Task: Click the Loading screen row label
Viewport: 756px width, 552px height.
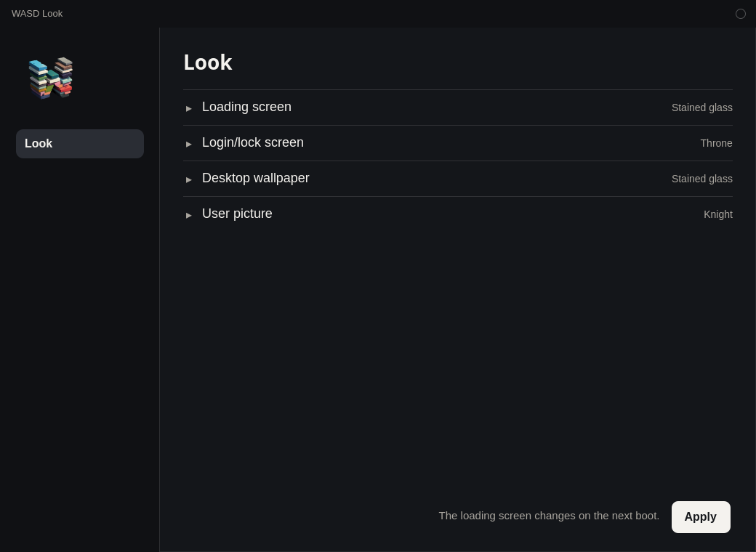Action: coord(246,107)
